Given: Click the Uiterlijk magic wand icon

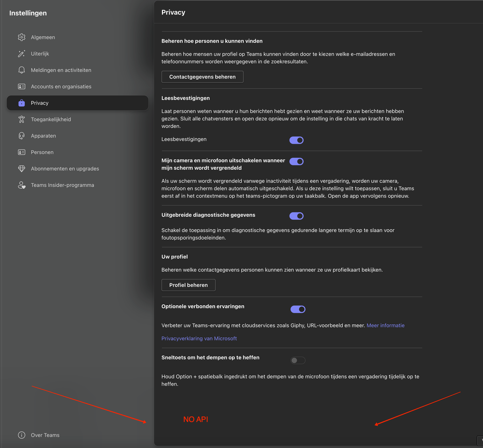Looking at the screenshot, I should (x=22, y=54).
